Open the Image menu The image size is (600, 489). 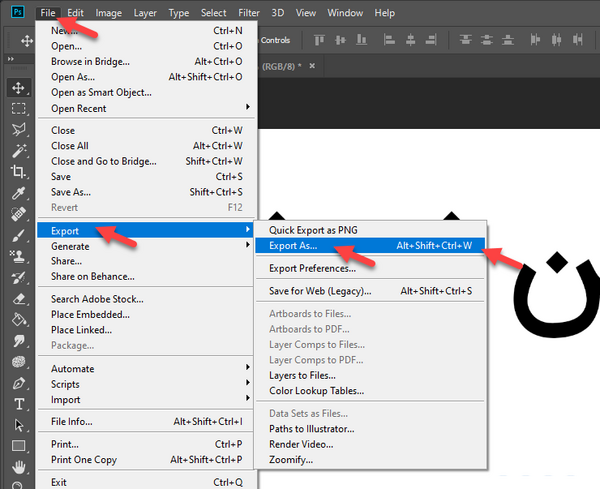[108, 13]
